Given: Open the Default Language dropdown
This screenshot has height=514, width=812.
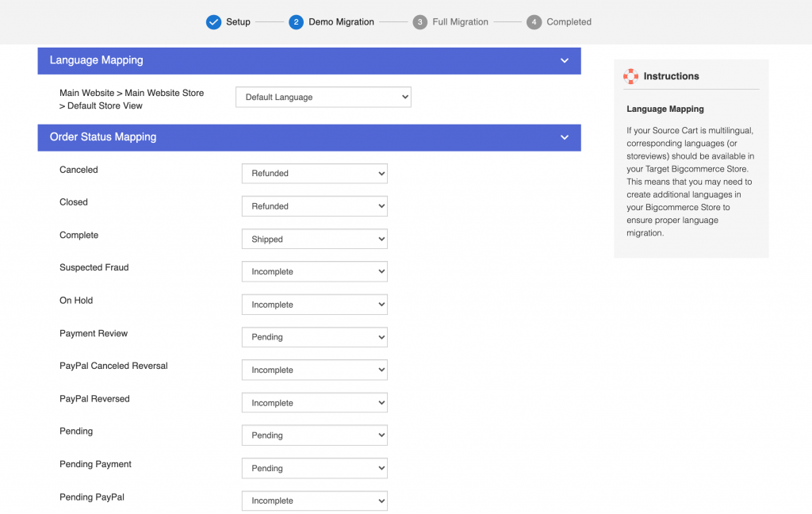Looking at the screenshot, I should (x=323, y=98).
